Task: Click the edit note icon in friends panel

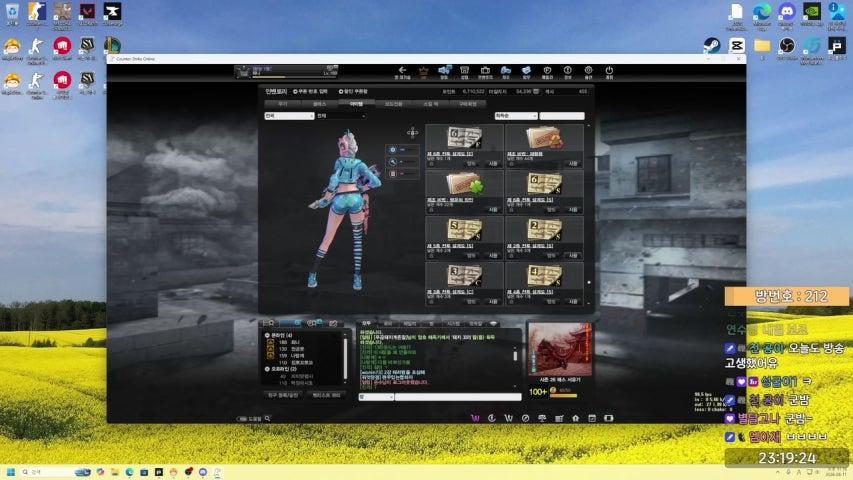Action: tap(333, 323)
